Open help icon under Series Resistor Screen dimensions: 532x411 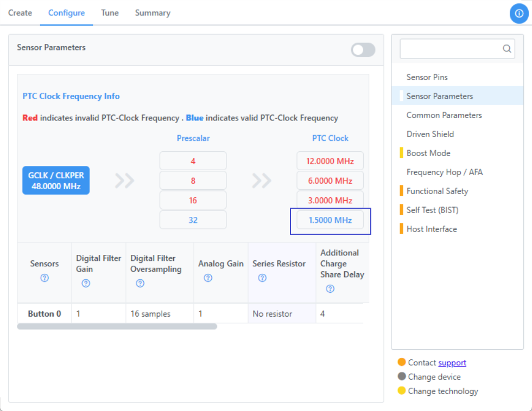[262, 278]
